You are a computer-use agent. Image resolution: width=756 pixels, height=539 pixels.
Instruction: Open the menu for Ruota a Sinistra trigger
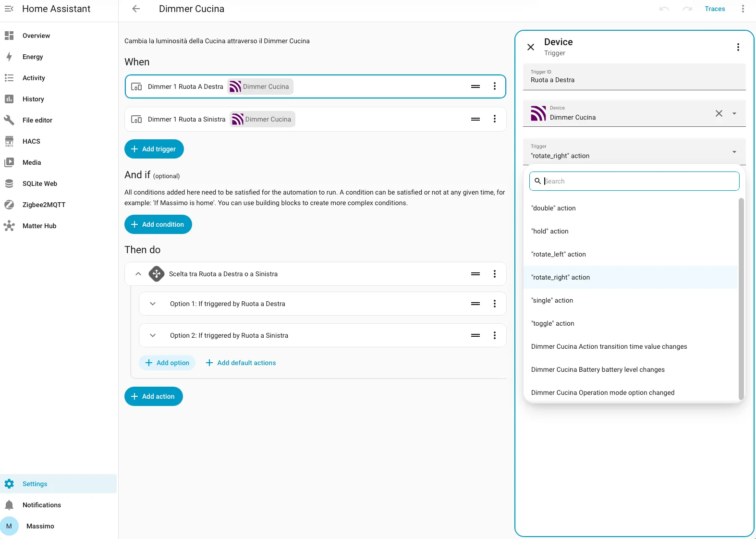coord(495,119)
